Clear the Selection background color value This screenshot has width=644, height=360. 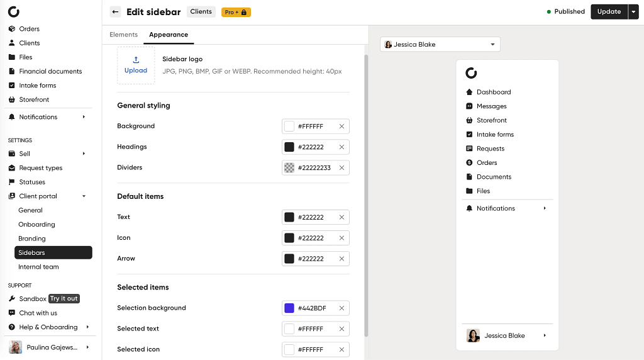click(x=341, y=308)
